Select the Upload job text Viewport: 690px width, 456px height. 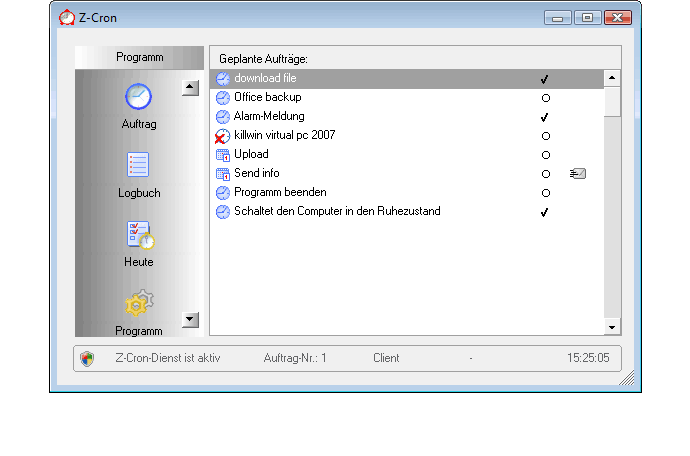pyautogui.click(x=251, y=154)
